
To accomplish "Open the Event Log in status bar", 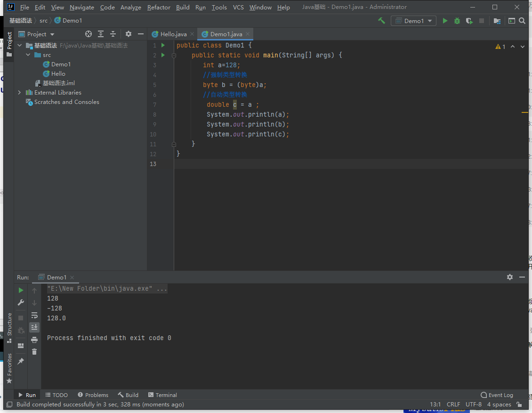I will (497, 395).
